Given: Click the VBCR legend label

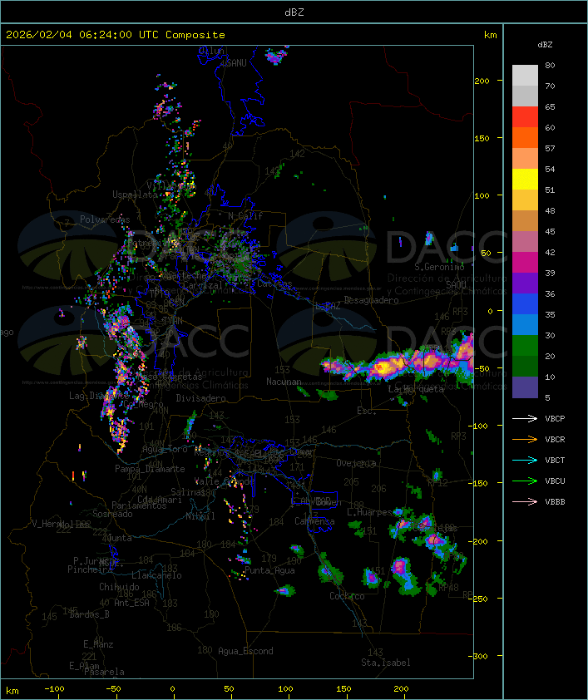Looking at the screenshot, I should (x=555, y=439).
